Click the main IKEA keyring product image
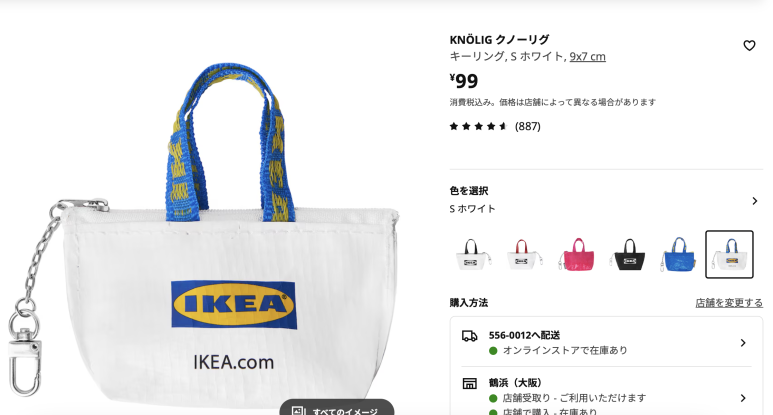 [205, 232]
